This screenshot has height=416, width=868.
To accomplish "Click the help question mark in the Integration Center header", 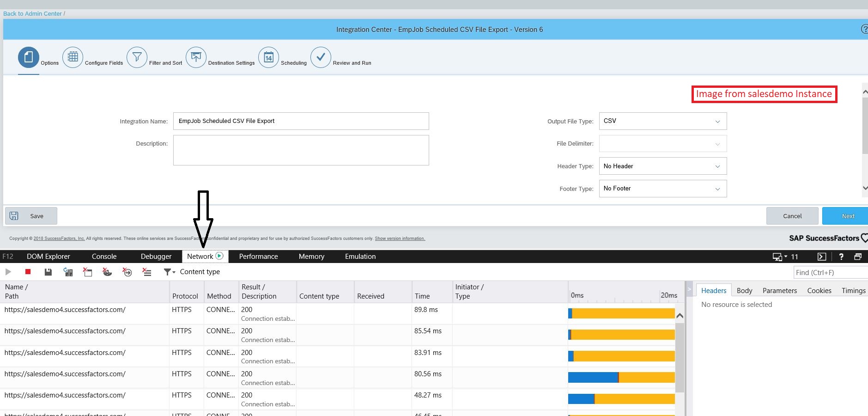I will pos(864,29).
